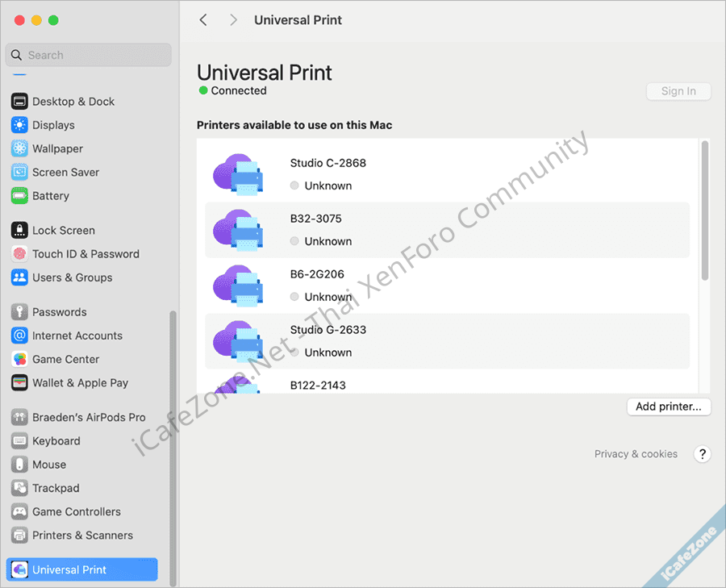The image size is (726, 588).
Task: Click the Wallet & Apple Pay icon
Action: pyautogui.click(x=19, y=382)
